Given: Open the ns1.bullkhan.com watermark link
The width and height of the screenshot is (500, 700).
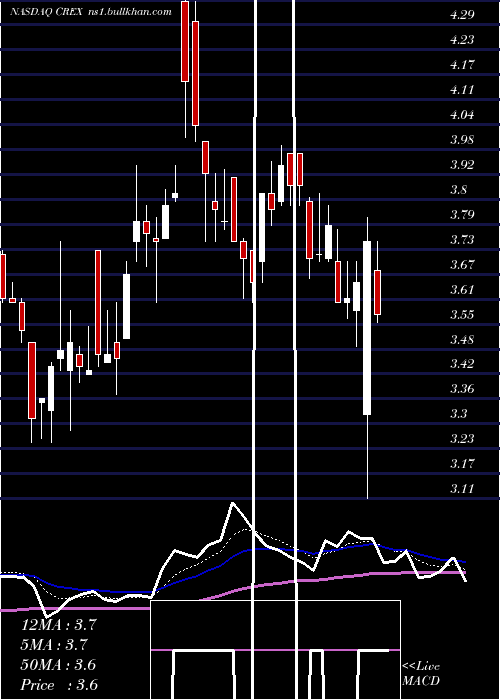Looking at the screenshot, I should 129,12.
